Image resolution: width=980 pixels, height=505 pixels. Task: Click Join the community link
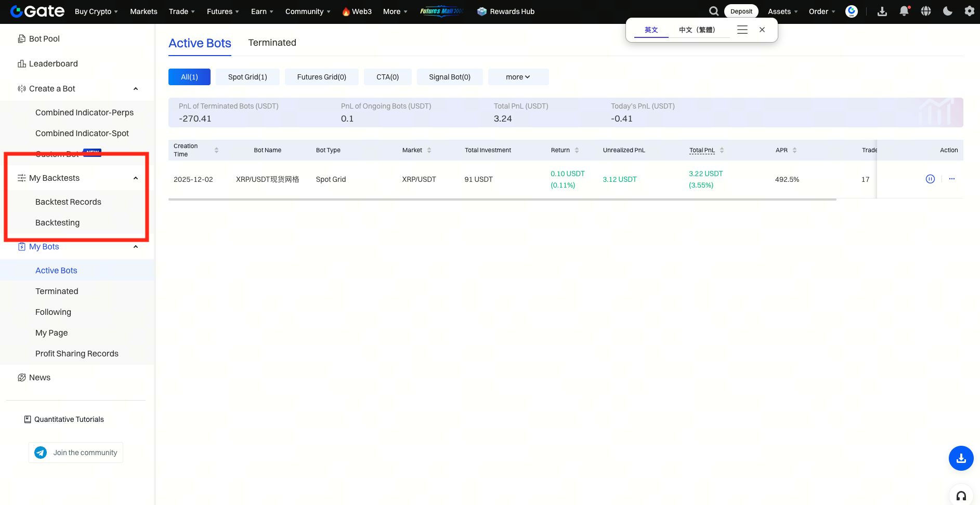pyautogui.click(x=76, y=453)
